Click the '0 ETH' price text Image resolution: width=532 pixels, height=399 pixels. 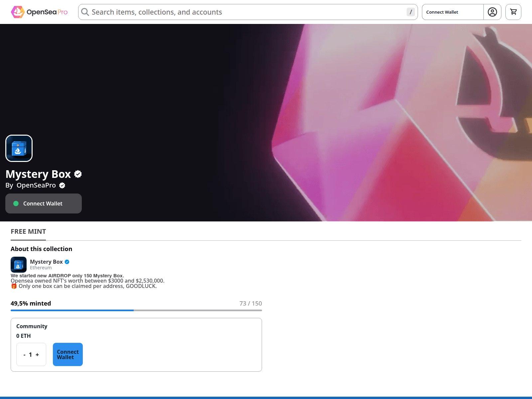tap(24, 336)
